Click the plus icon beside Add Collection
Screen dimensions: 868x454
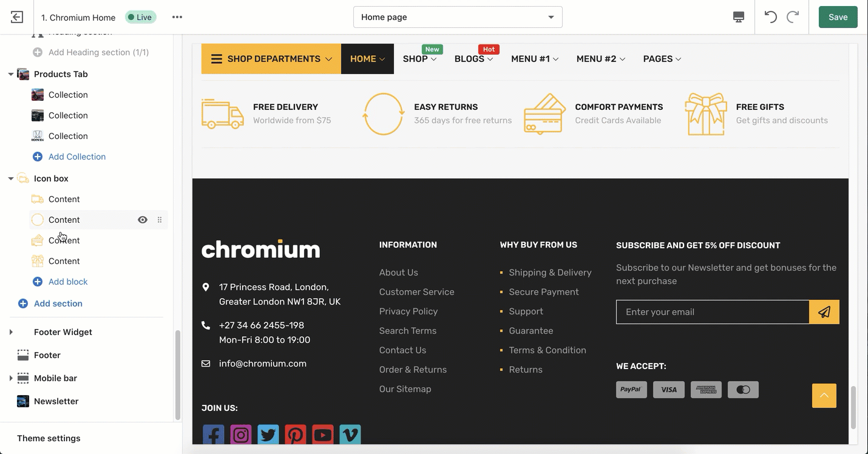click(x=38, y=157)
